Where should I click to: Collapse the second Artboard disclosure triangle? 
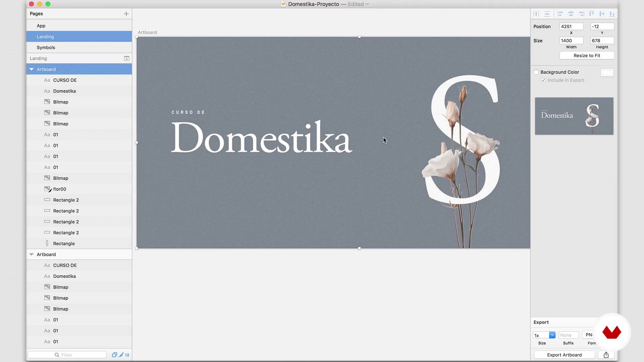pyautogui.click(x=32, y=254)
